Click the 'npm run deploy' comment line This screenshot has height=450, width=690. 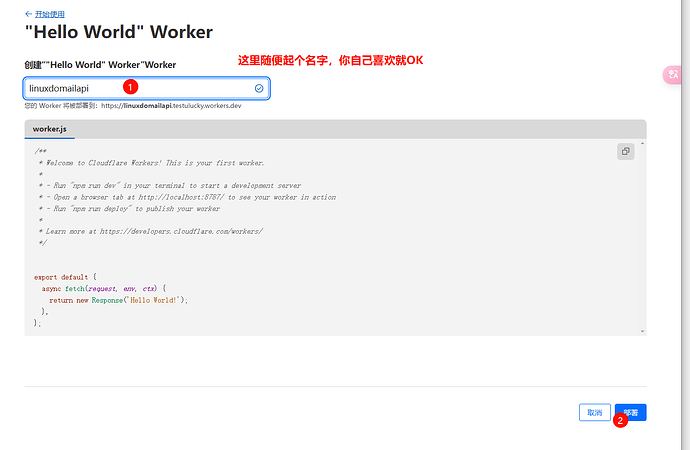pyautogui.click(x=129, y=209)
